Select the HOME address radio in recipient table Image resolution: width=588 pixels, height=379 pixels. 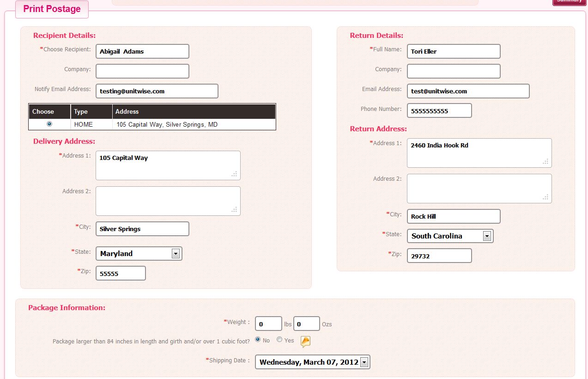(49, 124)
